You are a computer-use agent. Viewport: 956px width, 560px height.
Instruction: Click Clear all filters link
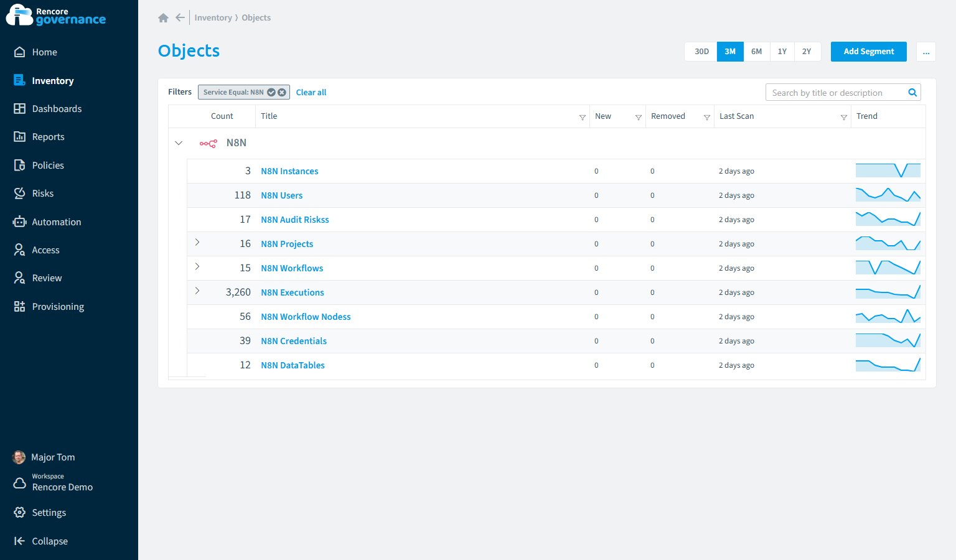coord(311,92)
